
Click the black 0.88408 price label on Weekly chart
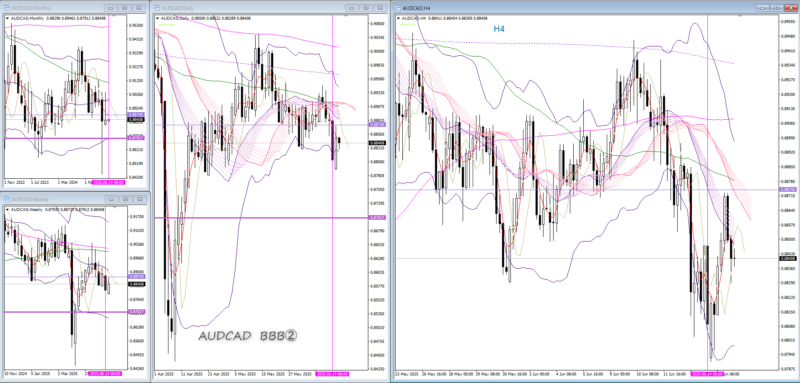[137, 284]
